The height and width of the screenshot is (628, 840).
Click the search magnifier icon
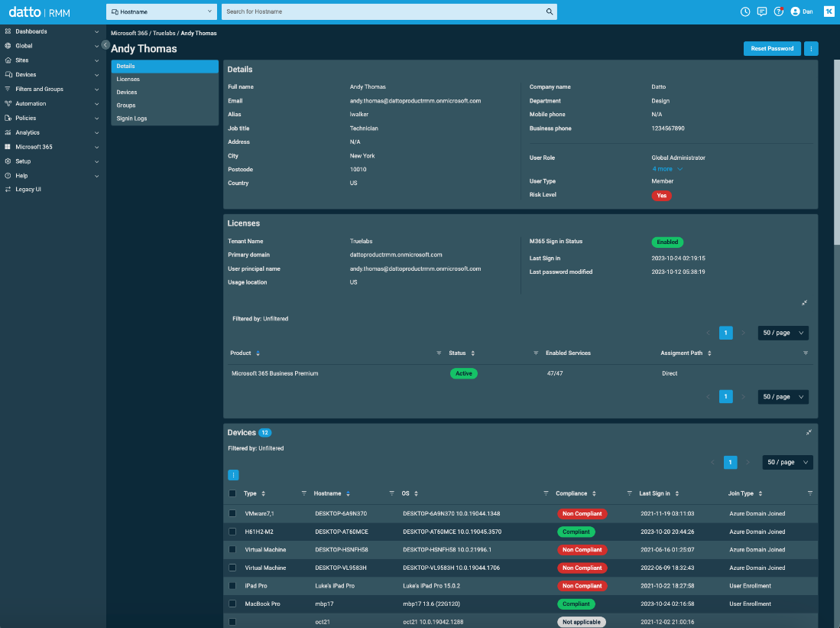pos(549,11)
